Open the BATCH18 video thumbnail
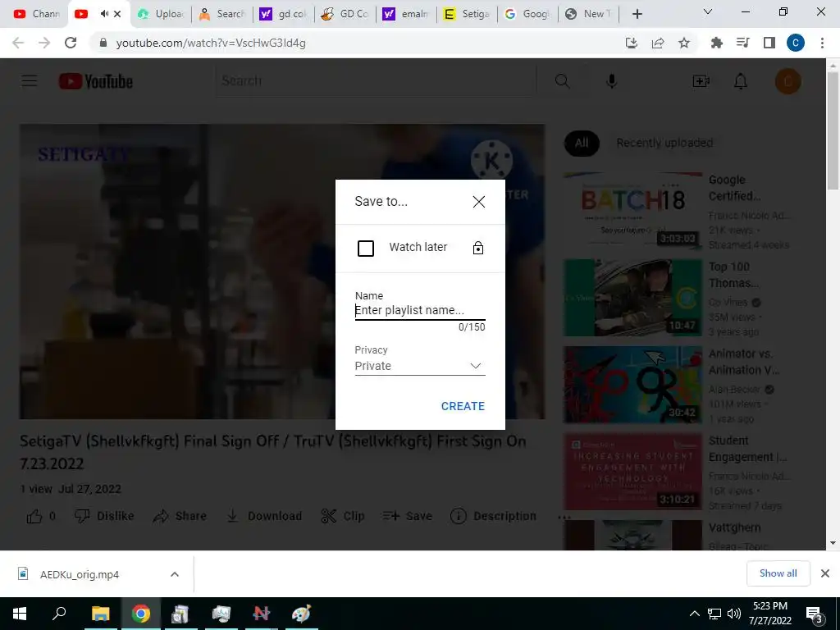840x630 pixels. click(x=632, y=210)
